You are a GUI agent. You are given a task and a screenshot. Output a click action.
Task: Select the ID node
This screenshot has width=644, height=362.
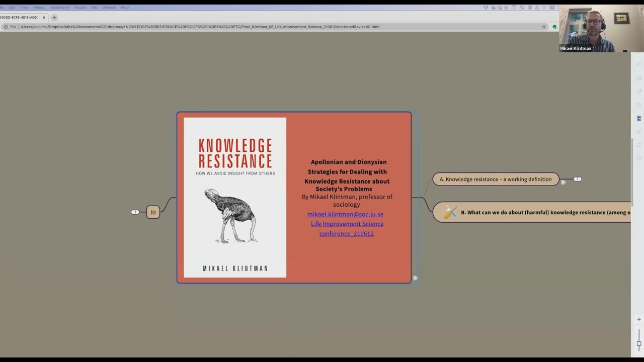(153, 212)
